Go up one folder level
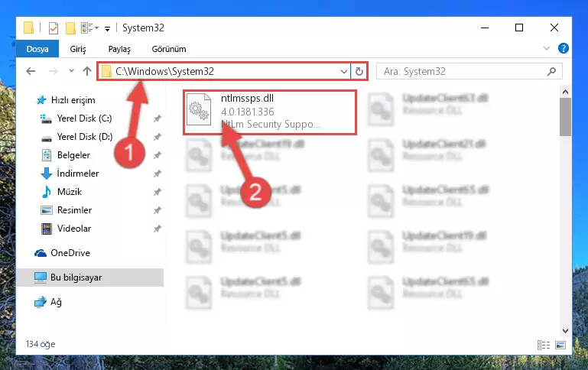 [x=87, y=71]
